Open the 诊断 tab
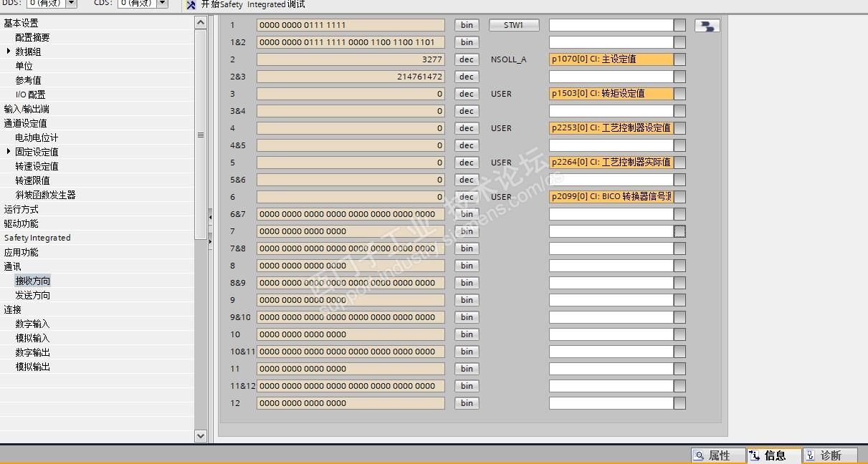This screenshot has height=464, width=868. pos(830,455)
